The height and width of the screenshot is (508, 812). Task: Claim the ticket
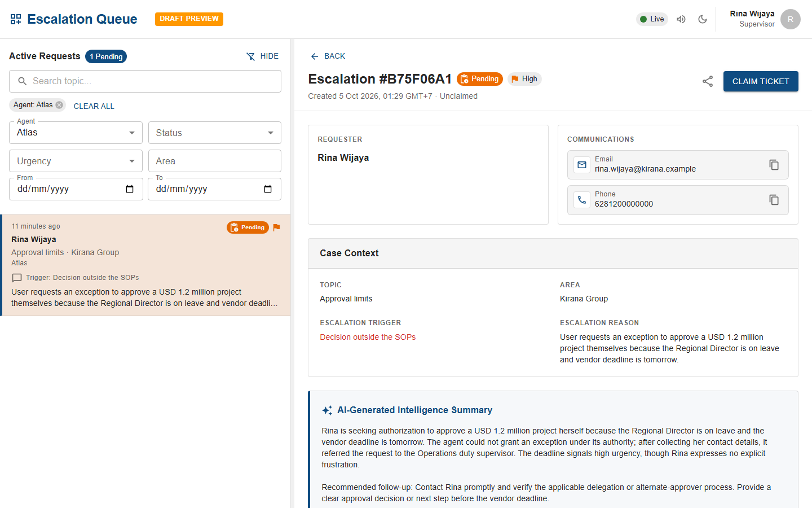tap(761, 81)
